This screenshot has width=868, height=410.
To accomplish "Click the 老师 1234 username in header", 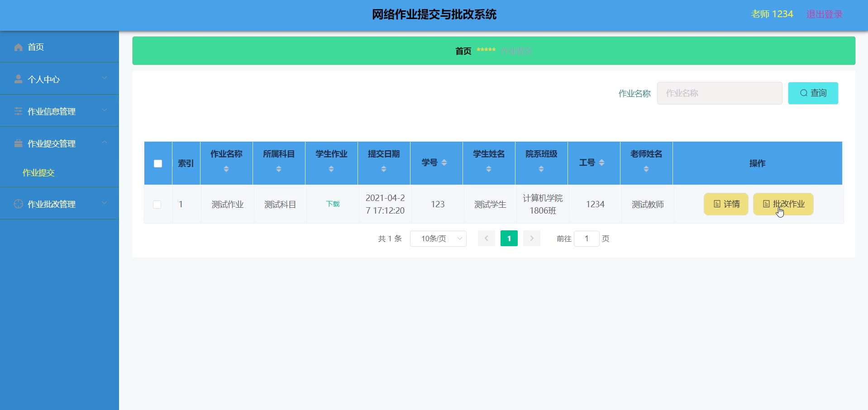I will tap(772, 14).
